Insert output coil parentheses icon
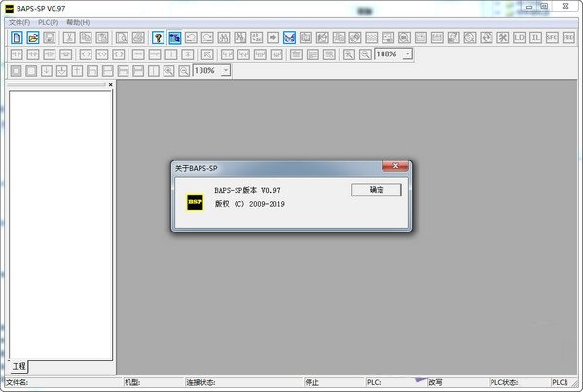The width and height of the screenshot is (583, 392). pyautogui.click(x=86, y=54)
